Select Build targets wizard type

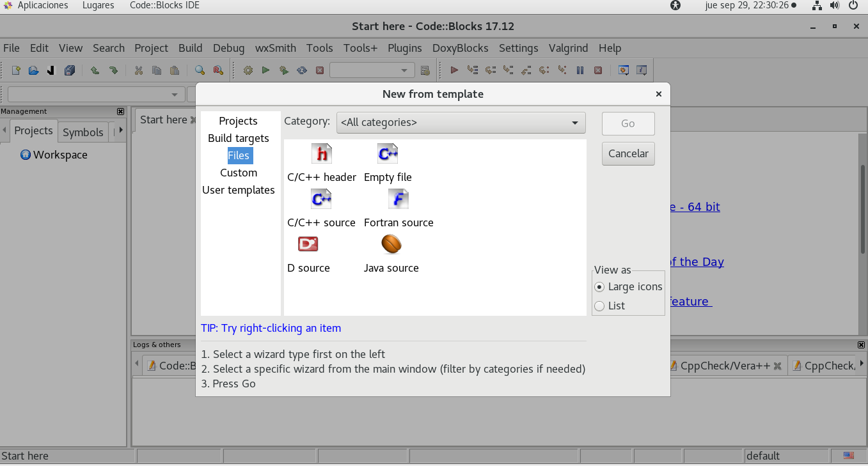click(x=238, y=138)
